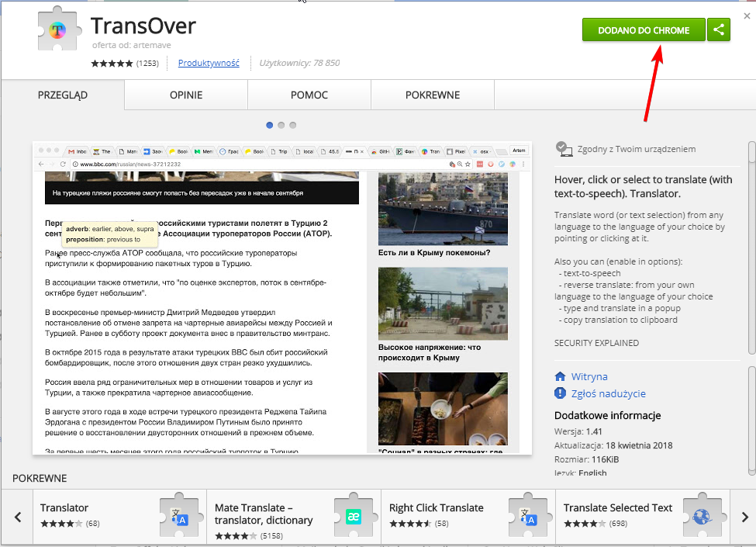Open the Translator related extension card
Viewport: 756px width, 547px height.
(x=119, y=517)
